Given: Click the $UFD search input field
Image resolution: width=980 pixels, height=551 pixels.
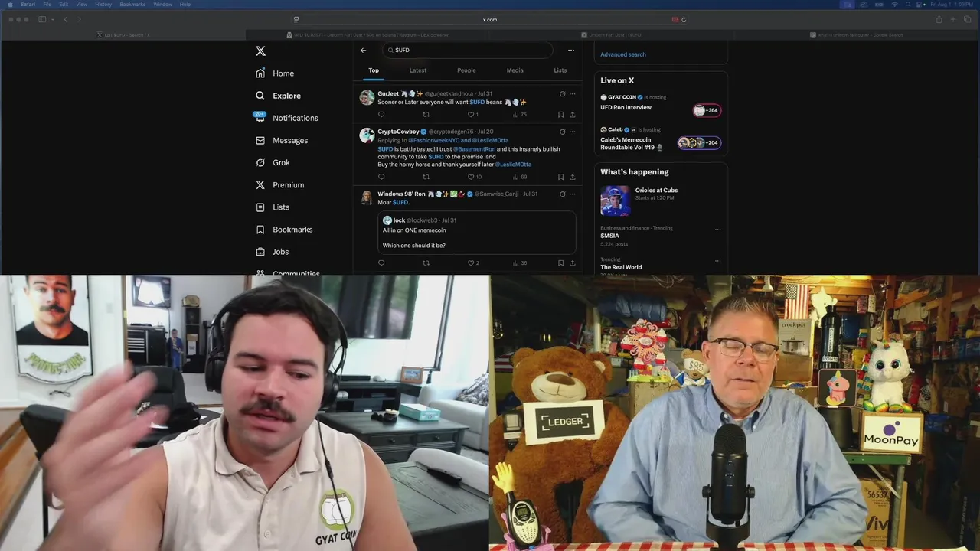Looking at the screenshot, I should tap(468, 51).
